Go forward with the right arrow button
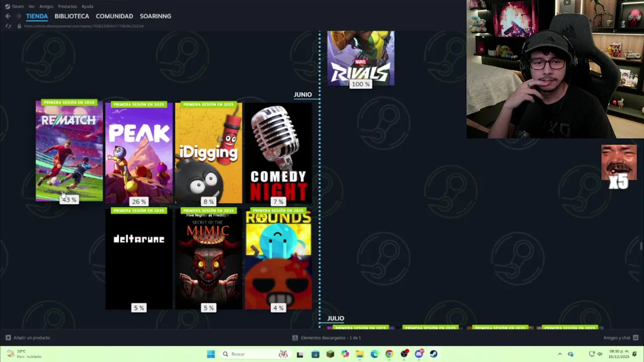Viewport: 644px width, 362px height. [x=19, y=16]
